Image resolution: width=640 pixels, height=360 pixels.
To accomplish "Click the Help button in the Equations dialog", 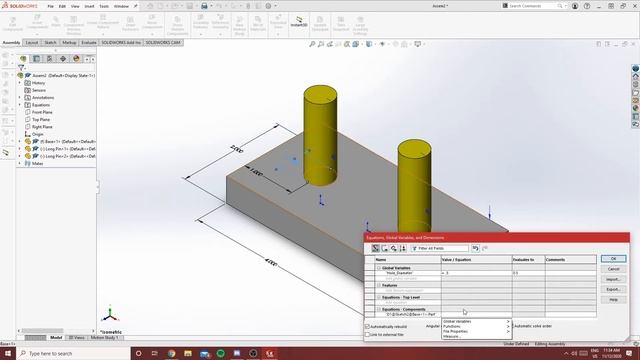I will (613, 300).
